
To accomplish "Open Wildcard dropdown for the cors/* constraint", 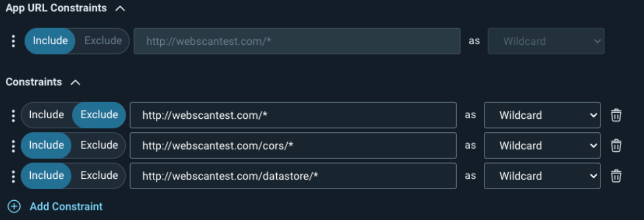I will click(542, 145).
